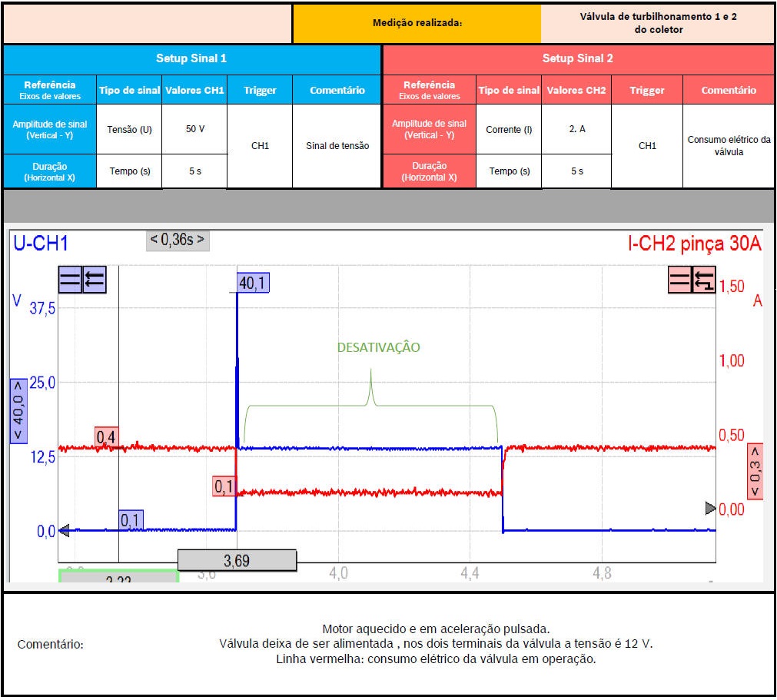Toggle the U-CH1 channel label

(41, 244)
